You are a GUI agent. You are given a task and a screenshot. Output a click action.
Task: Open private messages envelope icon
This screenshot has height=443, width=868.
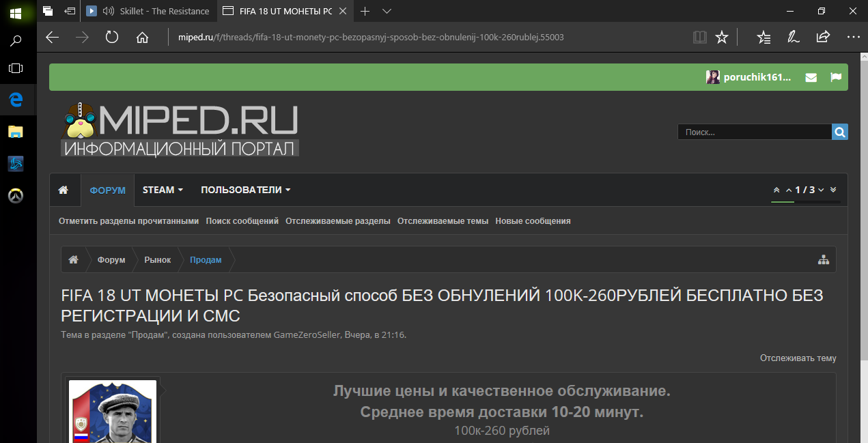811,77
